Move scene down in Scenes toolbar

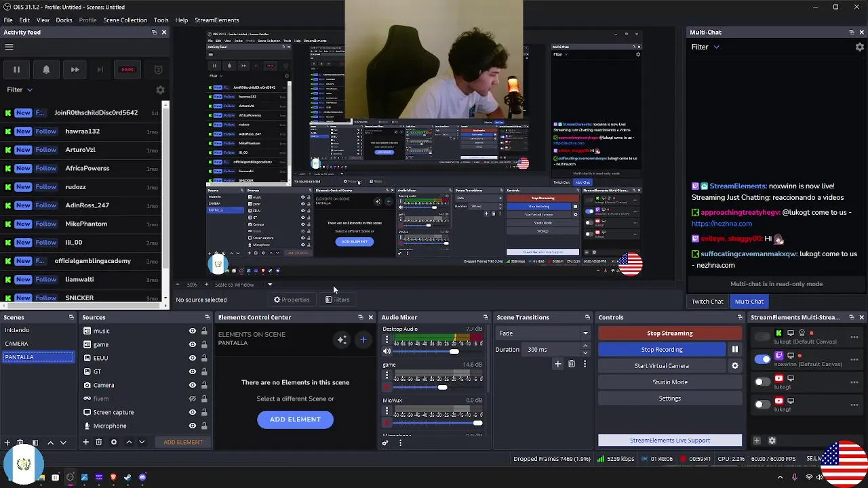pyautogui.click(x=63, y=442)
